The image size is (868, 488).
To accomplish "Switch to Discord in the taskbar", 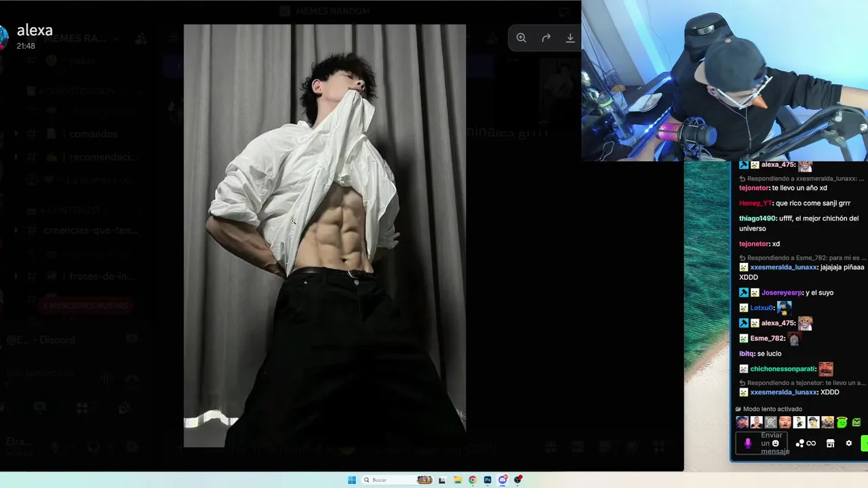I will [502, 480].
